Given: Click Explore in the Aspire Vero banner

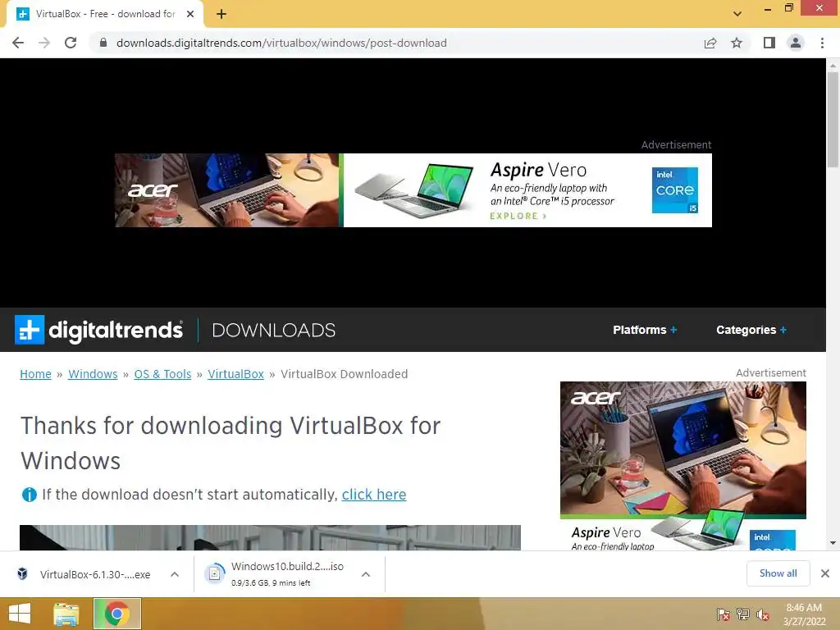Looking at the screenshot, I should pyautogui.click(x=518, y=216).
